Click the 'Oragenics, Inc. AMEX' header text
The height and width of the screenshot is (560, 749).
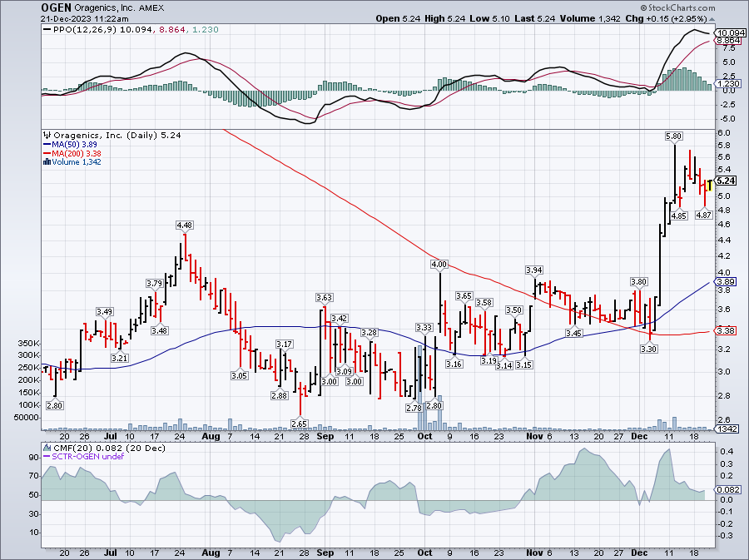pyautogui.click(x=119, y=8)
